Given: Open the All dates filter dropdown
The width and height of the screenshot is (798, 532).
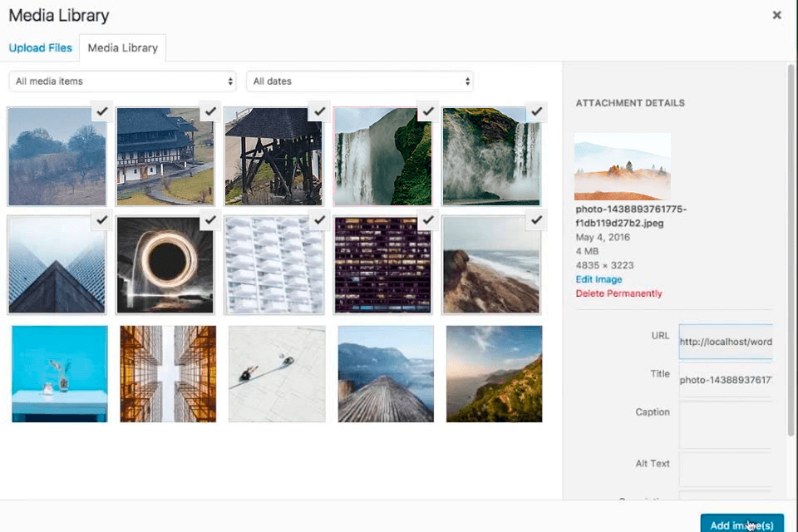Looking at the screenshot, I should pyautogui.click(x=361, y=81).
